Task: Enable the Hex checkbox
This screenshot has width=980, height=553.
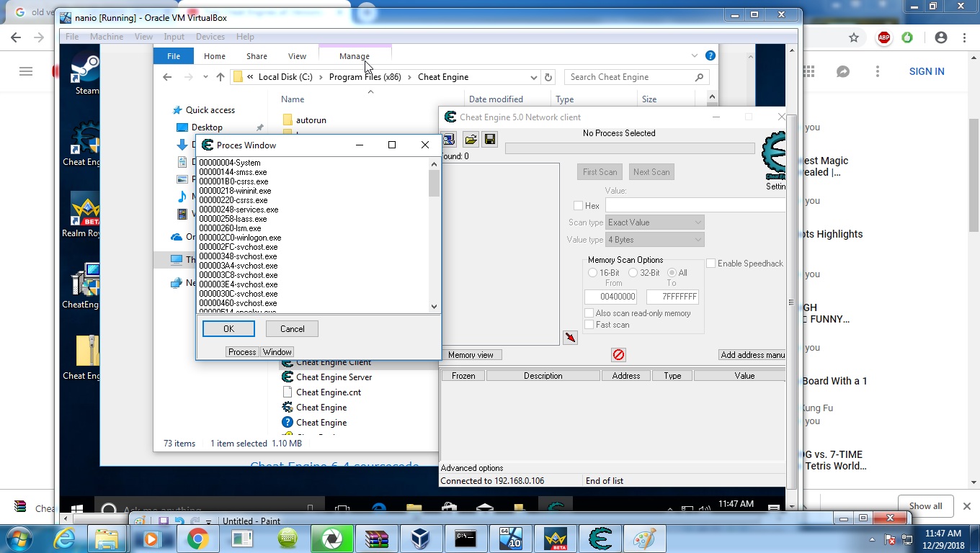Action: [x=578, y=206]
